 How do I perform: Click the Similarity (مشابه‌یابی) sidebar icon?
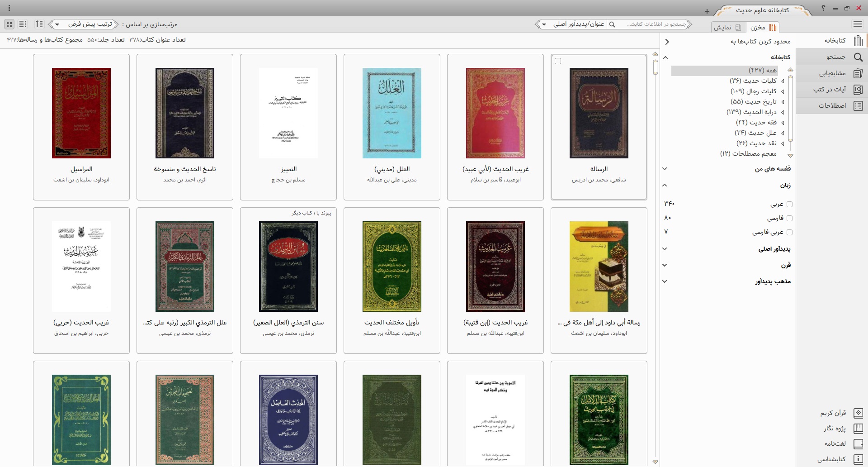click(858, 73)
